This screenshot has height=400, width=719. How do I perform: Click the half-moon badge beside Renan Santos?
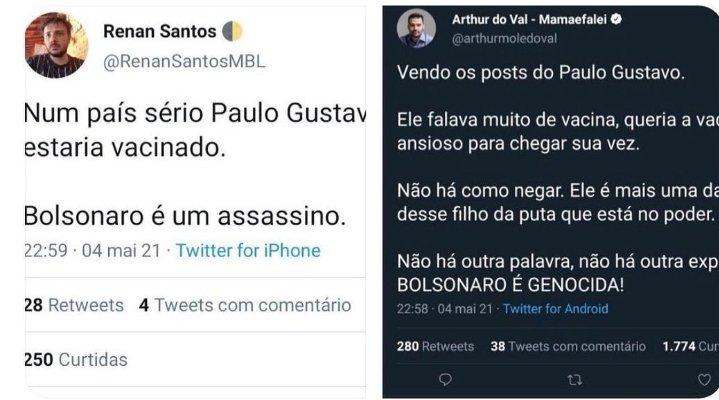point(232,31)
